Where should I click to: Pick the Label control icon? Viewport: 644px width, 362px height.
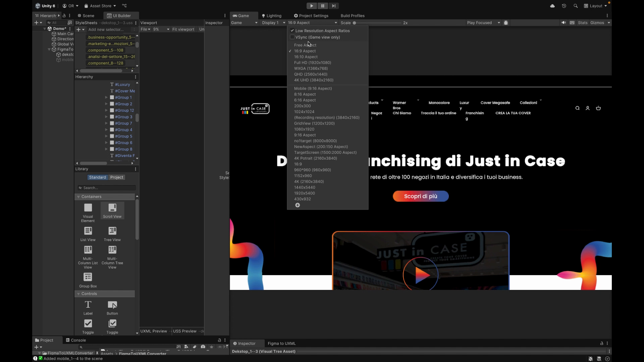point(88,308)
